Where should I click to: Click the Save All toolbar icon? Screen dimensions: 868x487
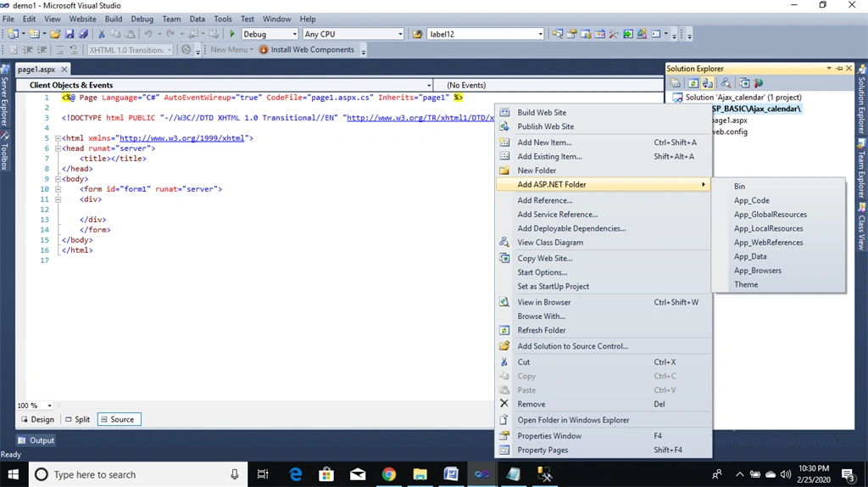coord(84,34)
